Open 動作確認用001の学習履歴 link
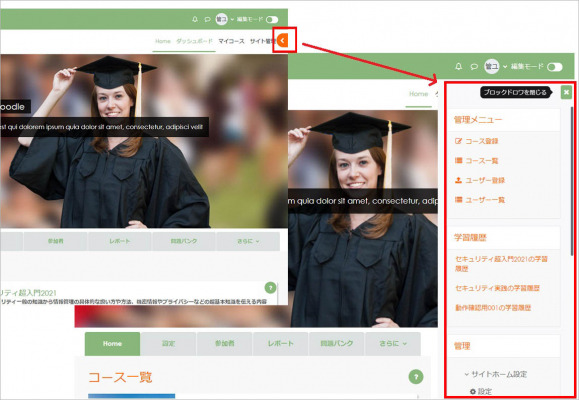Image resolution: width=579 pixels, height=400 pixels. click(493, 308)
